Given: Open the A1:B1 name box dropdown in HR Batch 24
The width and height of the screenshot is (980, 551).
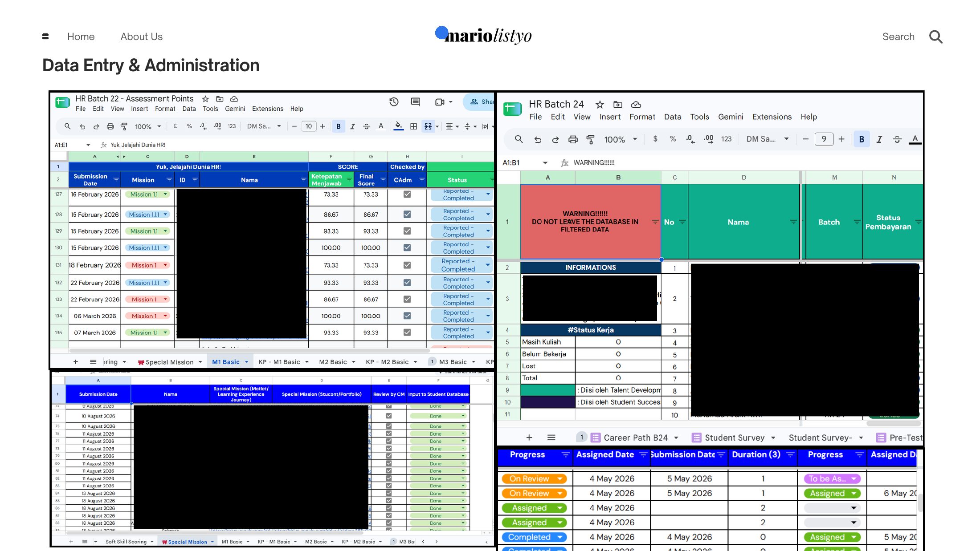Looking at the screenshot, I should point(545,163).
